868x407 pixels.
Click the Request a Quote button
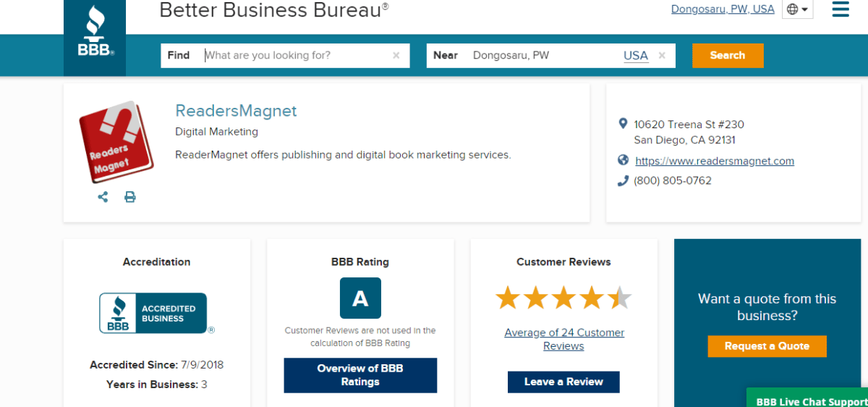click(767, 346)
